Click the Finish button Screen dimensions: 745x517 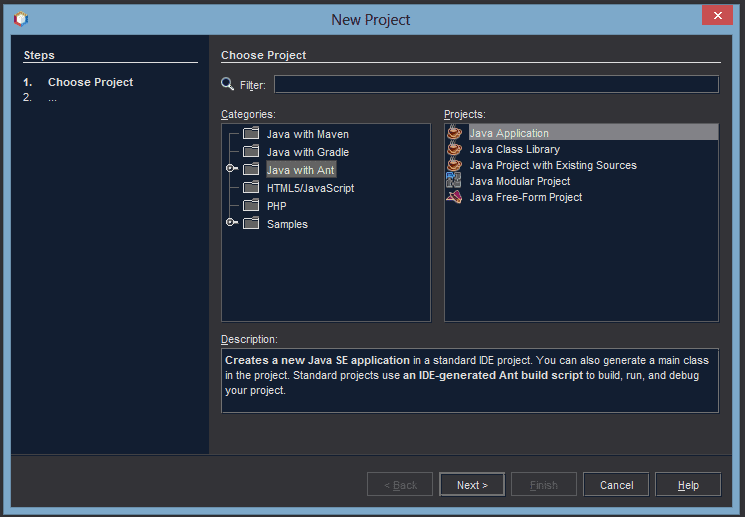tap(544, 484)
